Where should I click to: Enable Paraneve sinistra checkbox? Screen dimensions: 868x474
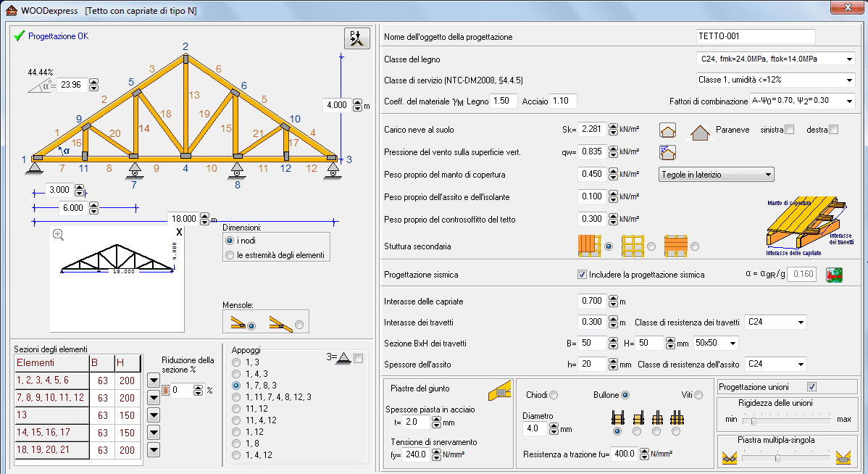790,130
